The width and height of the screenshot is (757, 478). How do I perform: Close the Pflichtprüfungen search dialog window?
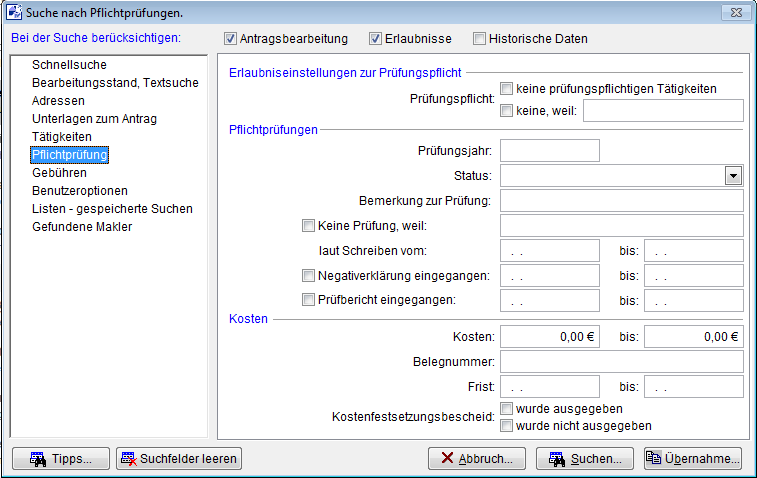tap(738, 11)
